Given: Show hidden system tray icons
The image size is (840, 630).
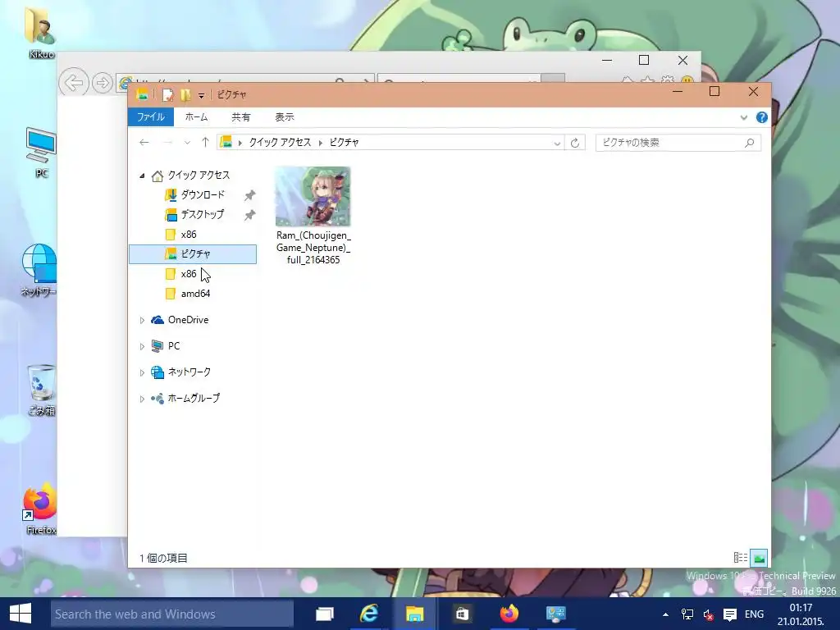Looking at the screenshot, I should 665,614.
